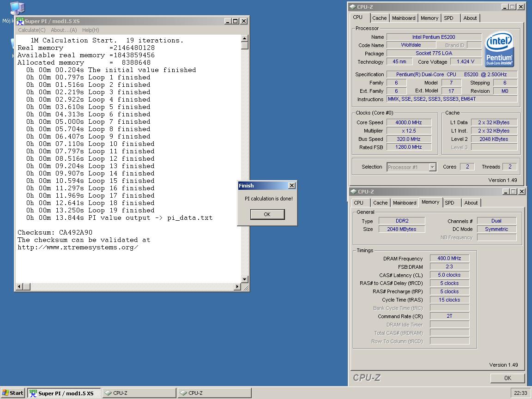Image resolution: width=532 pixels, height=399 pixels.
Task: Switch to About tab in bottom CPU-Z window
Action: click(x=471, y=203)
